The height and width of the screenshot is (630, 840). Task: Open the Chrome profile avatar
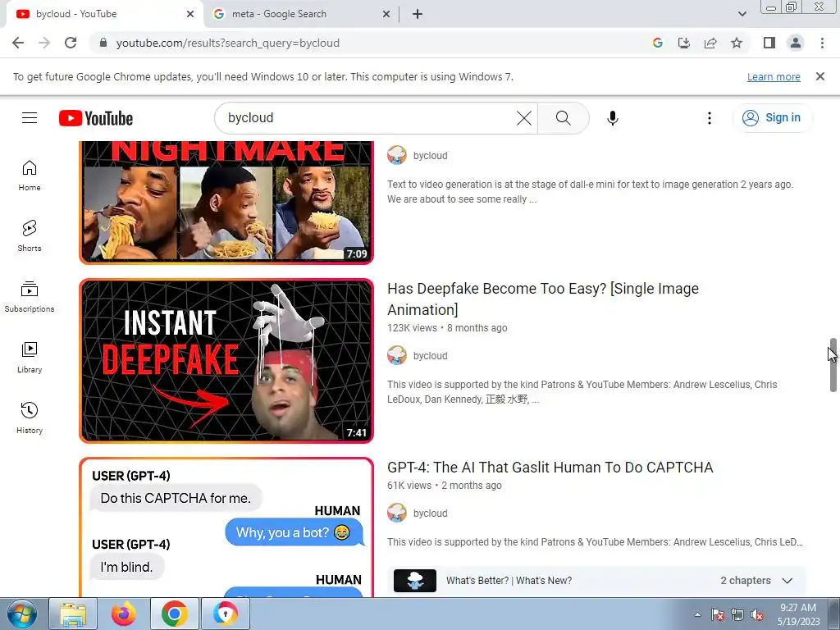[796, 43]
